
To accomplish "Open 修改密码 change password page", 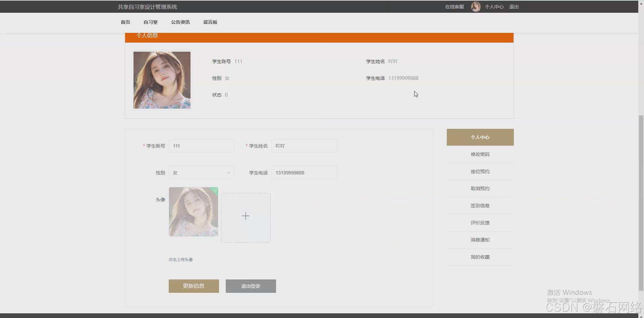I will click(480, 154).
